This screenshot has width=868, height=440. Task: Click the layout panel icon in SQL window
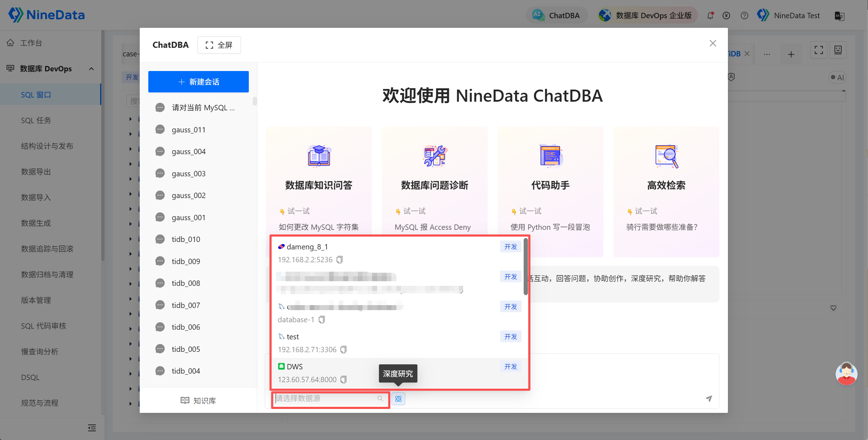[838, 50]
